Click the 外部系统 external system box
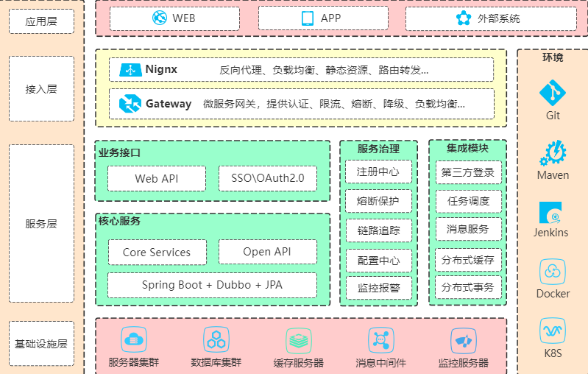588x374 pixels. [x=490, y=18]
